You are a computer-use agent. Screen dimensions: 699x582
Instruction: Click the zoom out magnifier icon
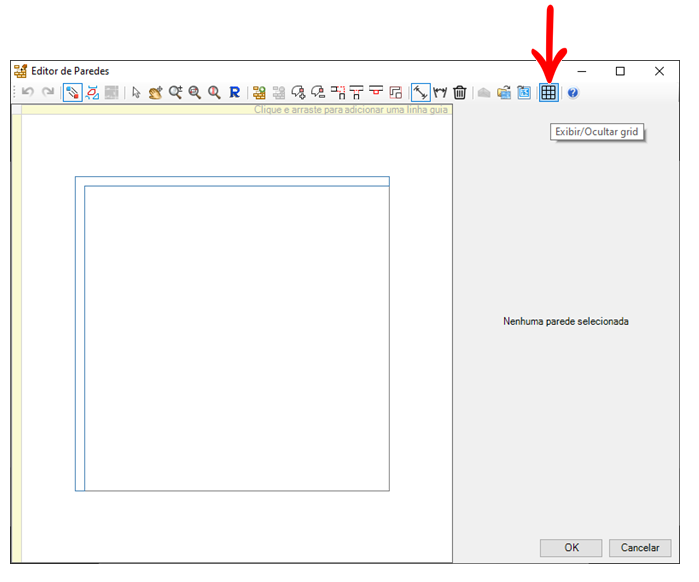(x=195, y=93)
